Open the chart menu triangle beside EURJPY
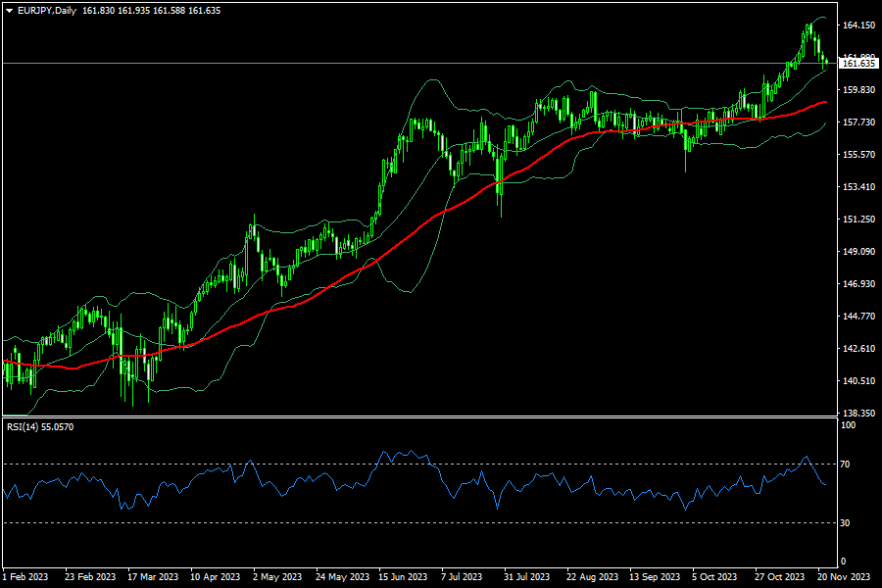The image size is (882, 588). pos(9,11)
